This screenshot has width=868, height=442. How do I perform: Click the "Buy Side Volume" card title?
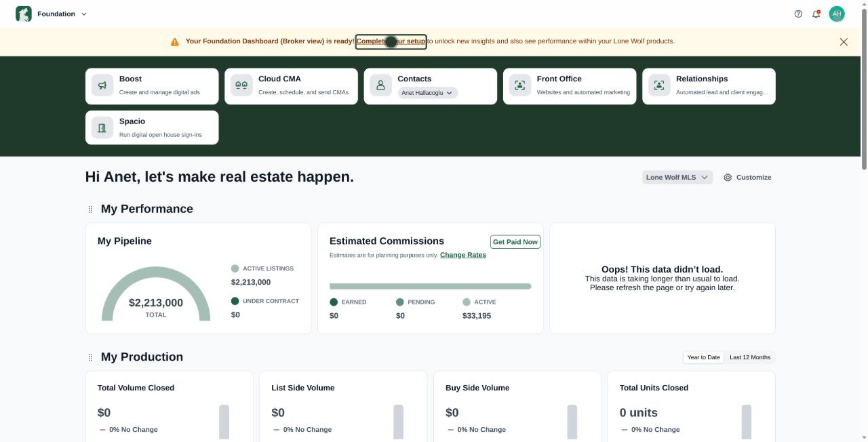pos(477,388)
